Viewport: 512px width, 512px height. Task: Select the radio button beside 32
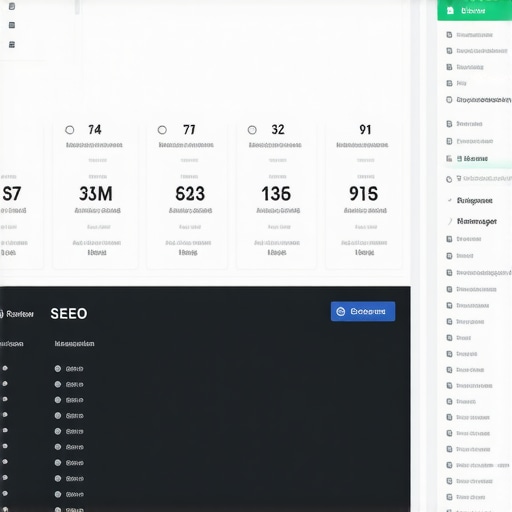pyautogui.click(x=252, y=130)
